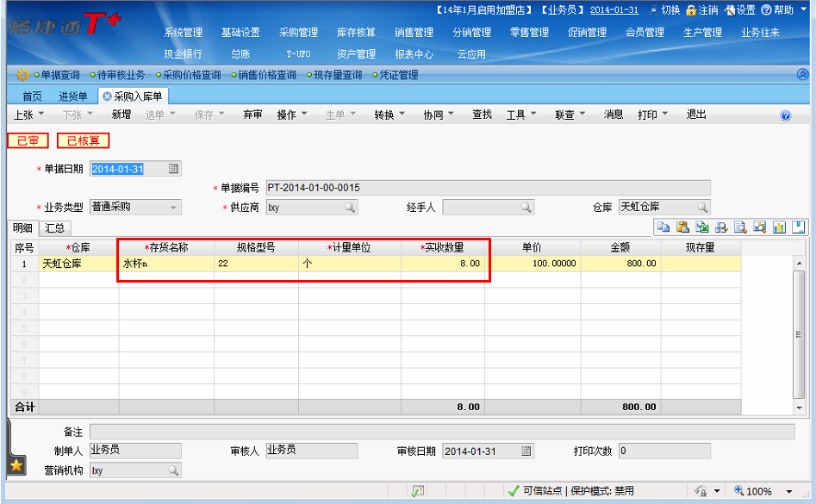Image resolution: width=816 pixels, height=504 pixels.
Task: Click the save layout floppy icon
Action: pos(798,227)
